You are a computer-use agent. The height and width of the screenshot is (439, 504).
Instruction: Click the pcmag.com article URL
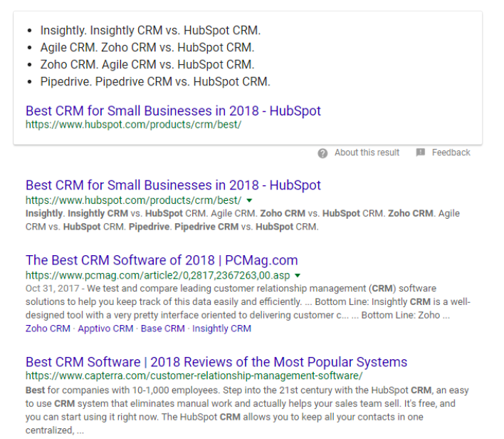click(x=157, y=276)
